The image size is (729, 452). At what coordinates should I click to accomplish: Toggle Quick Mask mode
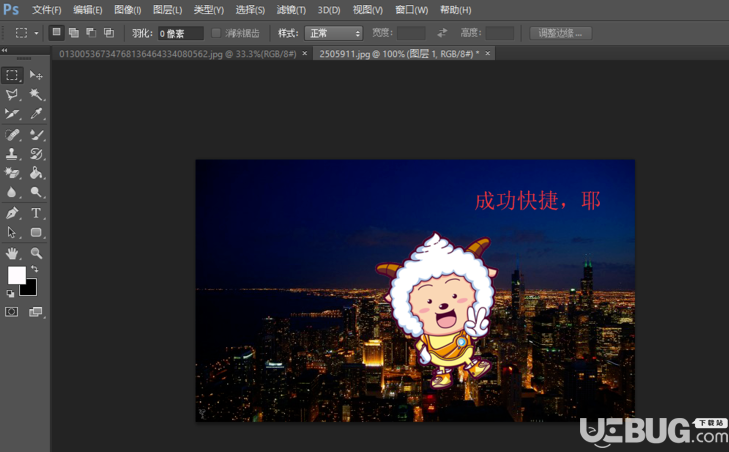click(x=12, y=312)
